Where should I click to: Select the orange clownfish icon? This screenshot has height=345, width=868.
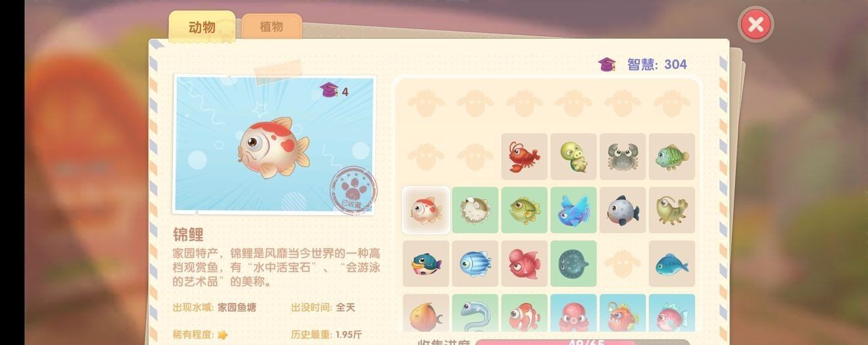(x=524, y=313)
